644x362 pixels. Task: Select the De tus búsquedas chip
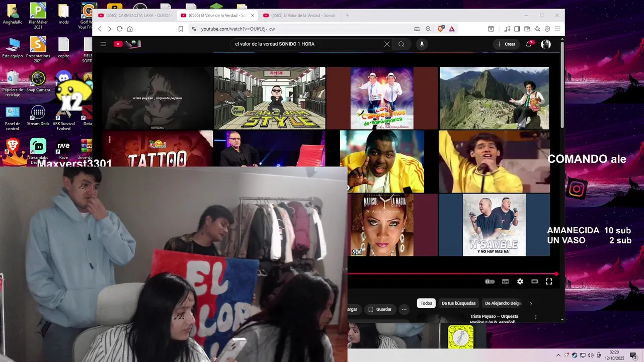[458, 303]
